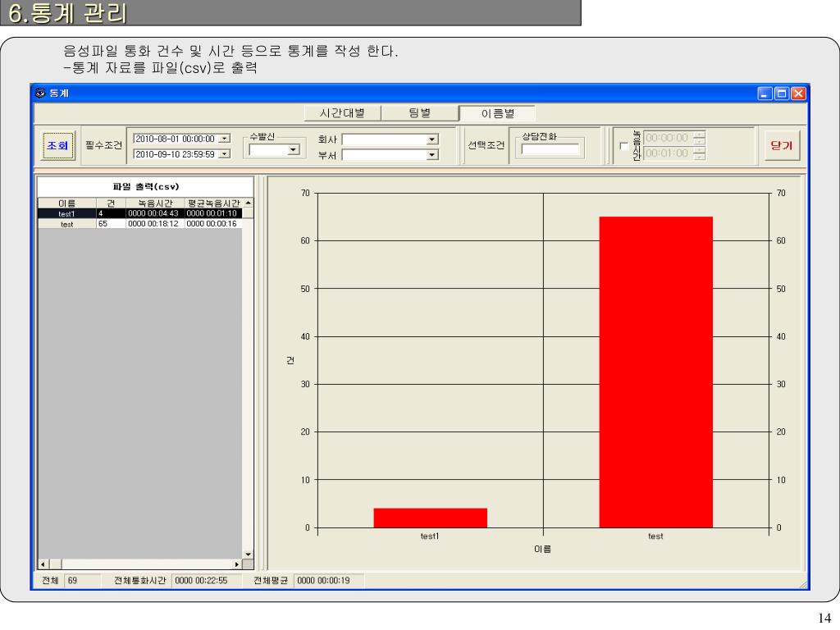Viewport: 840px width, 630px height.
Task: Click the 전체통화시간 value 0000 00:22:55
Action: point(206,580)
